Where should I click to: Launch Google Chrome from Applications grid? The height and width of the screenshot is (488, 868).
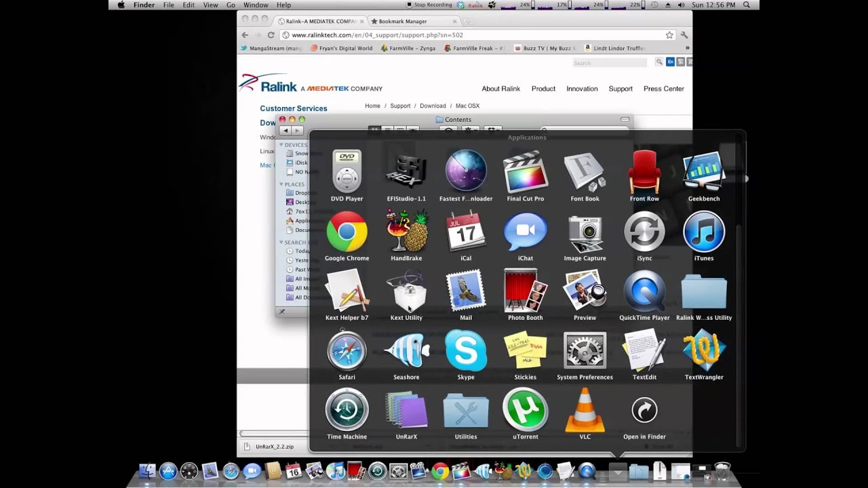tap(347, 231)
